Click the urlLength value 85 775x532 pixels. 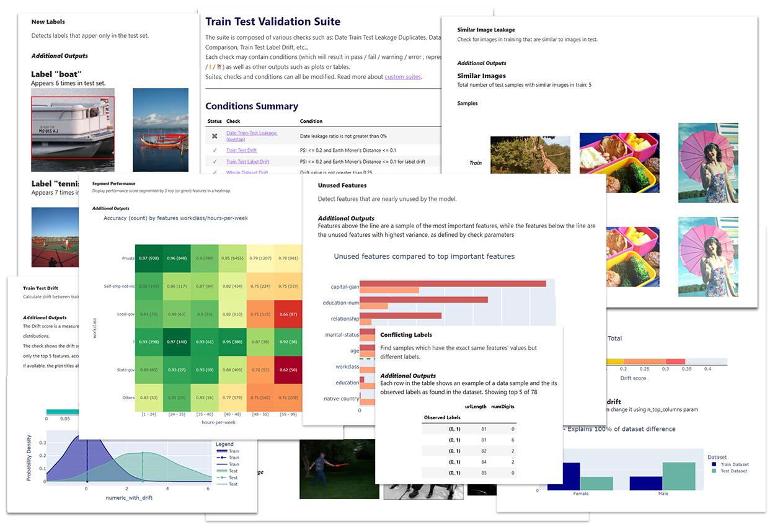tap(483, 473)
